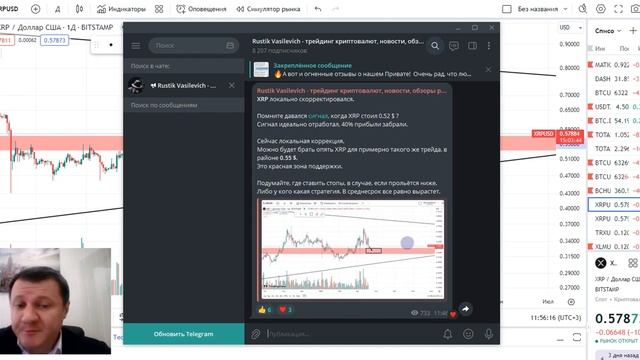Image resolution: width=640 pixels, height=360 pixels.
Task: Redo chart action in TradingView toolbar
Action: 335,9
